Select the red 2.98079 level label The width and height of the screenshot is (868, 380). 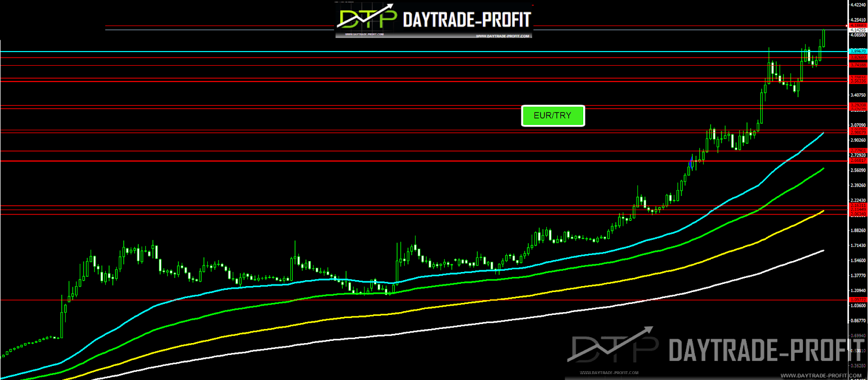point(858,132)
